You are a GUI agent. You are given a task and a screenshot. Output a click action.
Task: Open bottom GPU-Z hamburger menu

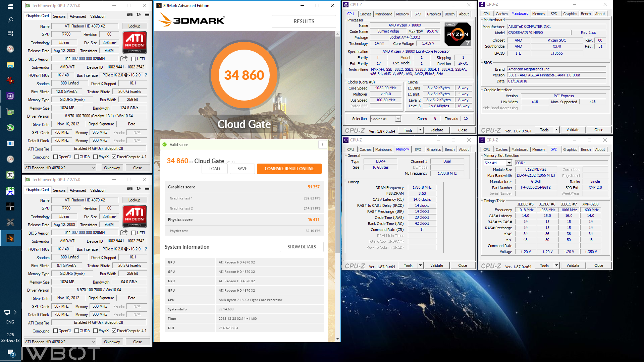(147, 188)
